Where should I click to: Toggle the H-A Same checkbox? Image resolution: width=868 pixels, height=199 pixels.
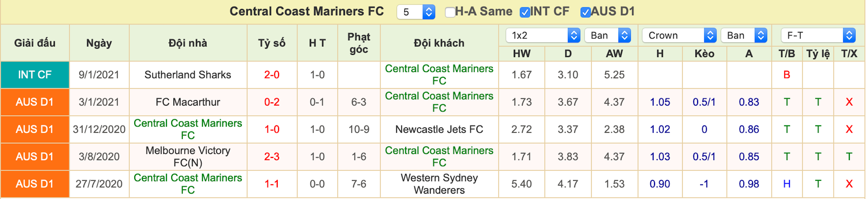450,12
